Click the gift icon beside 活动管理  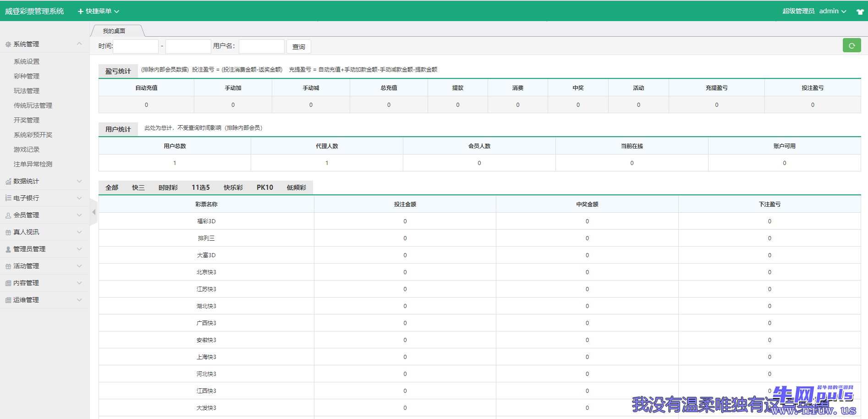pyautogui.click(x=8, y=266)
